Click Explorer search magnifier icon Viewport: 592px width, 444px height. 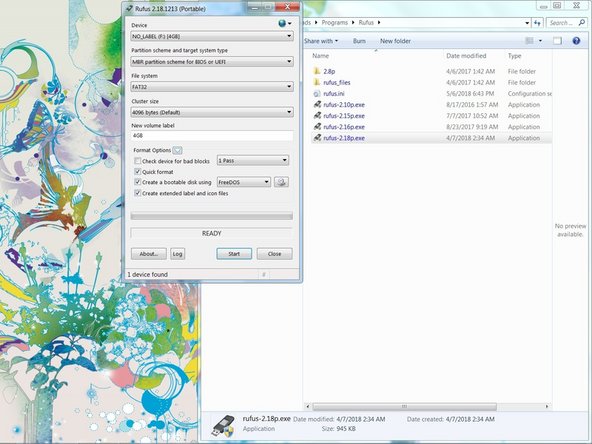(581, 23)
